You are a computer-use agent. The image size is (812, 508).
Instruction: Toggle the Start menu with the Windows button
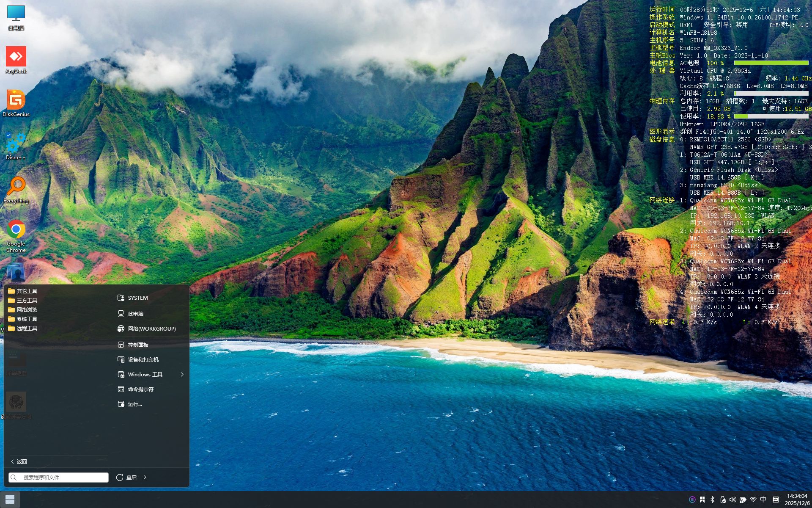(10, 500)
